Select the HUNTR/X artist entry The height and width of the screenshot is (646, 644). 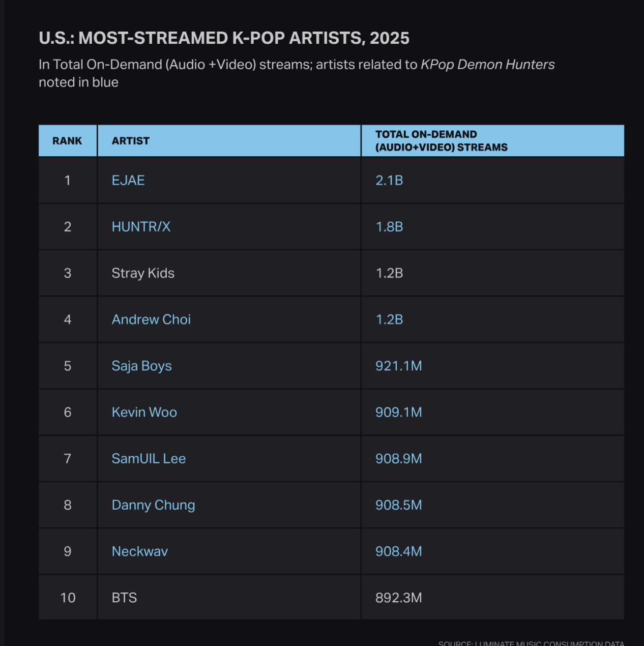click(141, 227)
